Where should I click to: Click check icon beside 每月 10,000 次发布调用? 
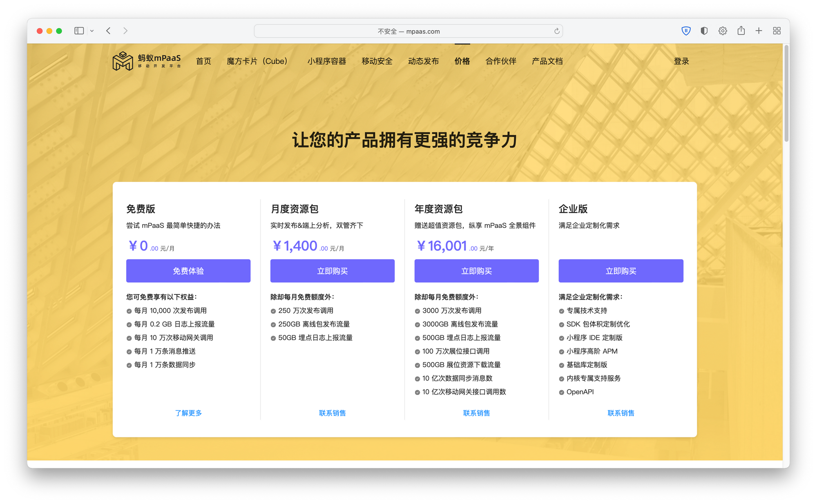pos(129,311)
